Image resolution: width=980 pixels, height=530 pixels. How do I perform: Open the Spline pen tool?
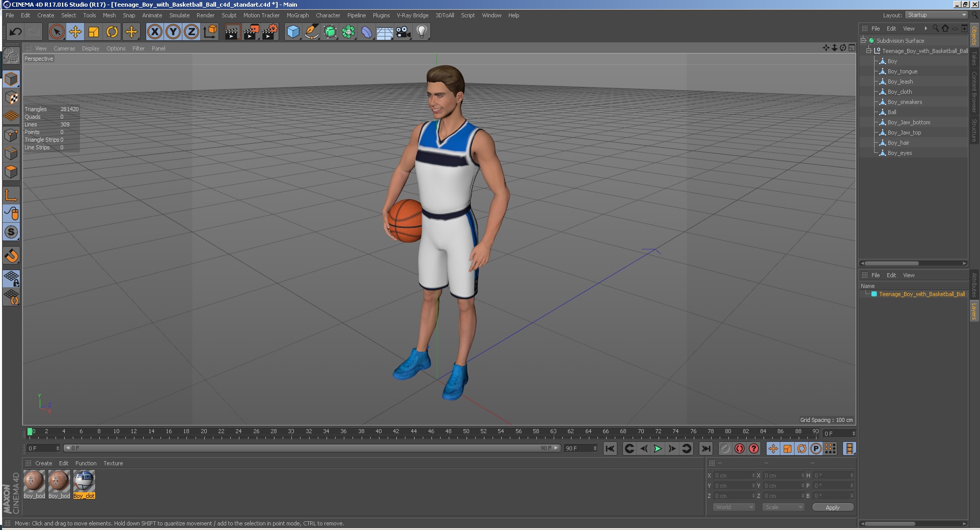point(311,32)
